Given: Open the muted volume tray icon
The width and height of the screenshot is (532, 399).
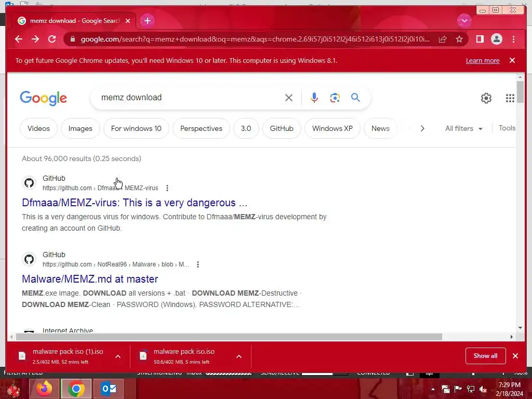Looking at the screenshot, I should [483, 389].
